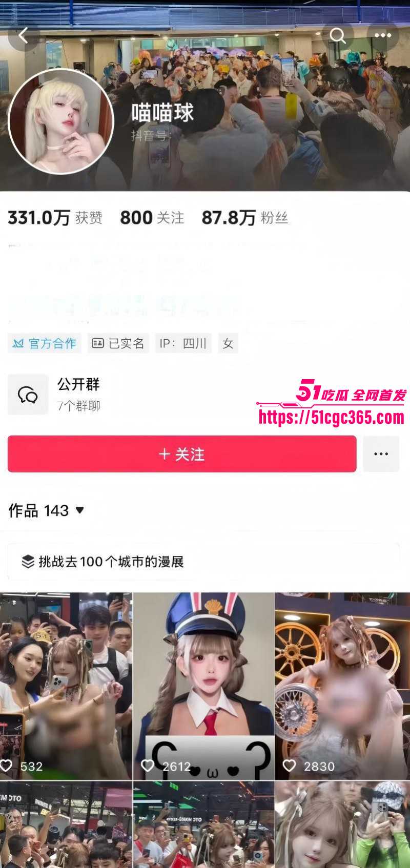
Task: View the profile avatar picture
Action: click(x=61, y=121)
